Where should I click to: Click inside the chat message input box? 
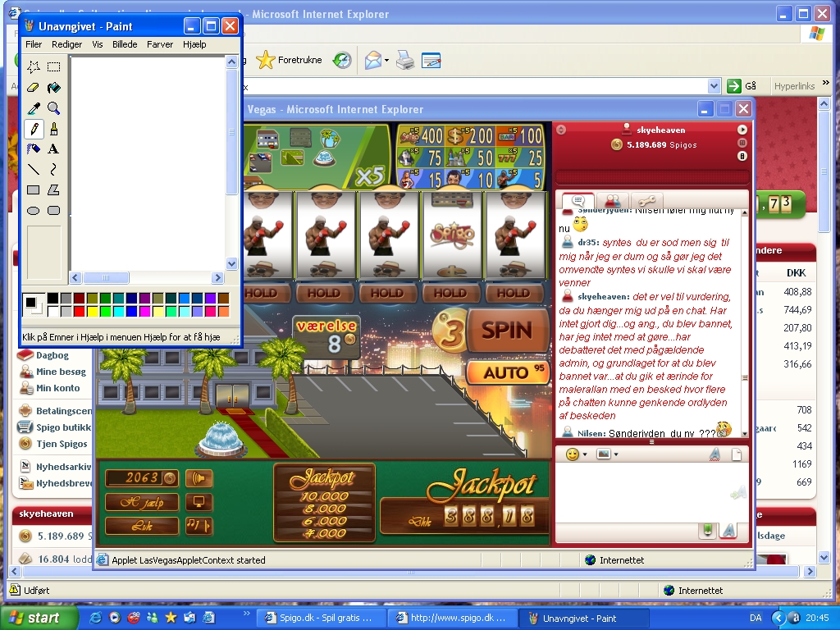[x=640, y=488]
